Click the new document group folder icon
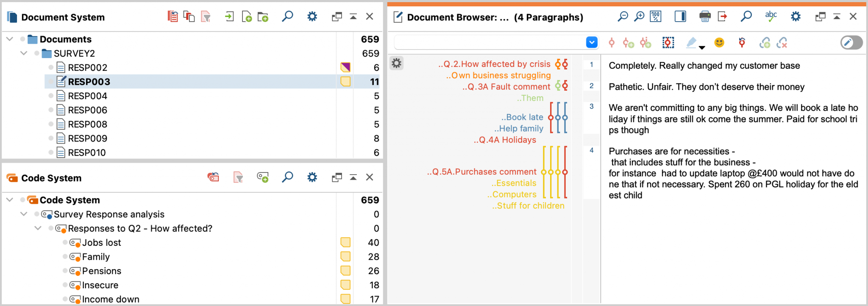This screenshot has width=868, height=306. (263, 17)
